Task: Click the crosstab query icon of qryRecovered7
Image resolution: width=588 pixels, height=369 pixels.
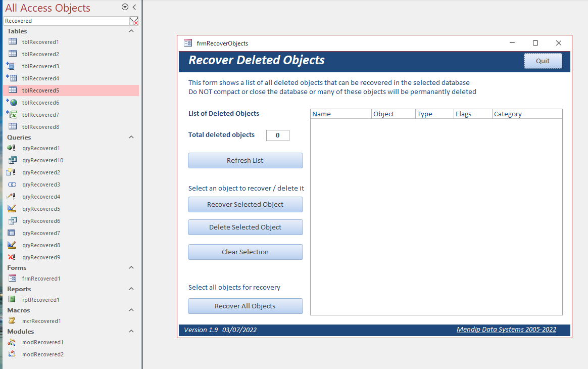Action: click(12, 233)
